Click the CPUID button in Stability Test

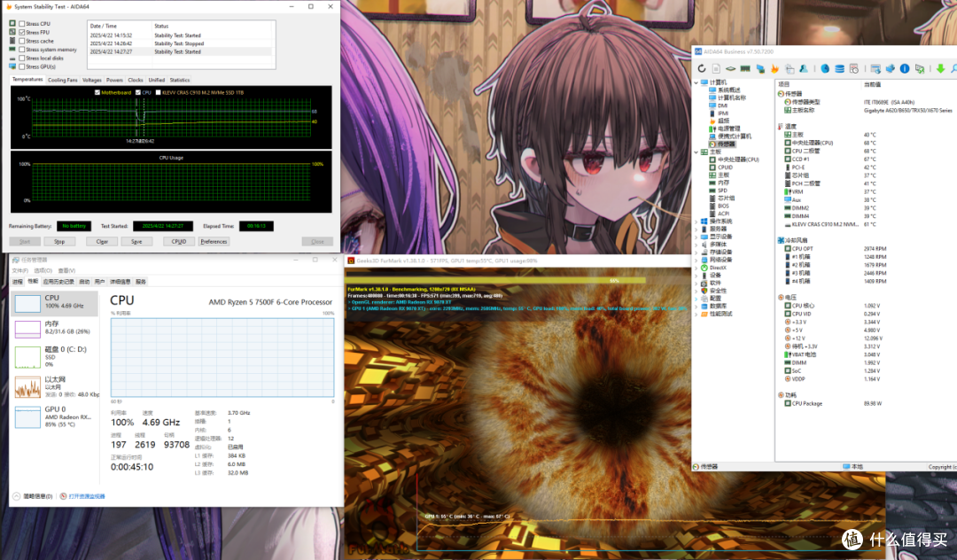coord(179,242)
